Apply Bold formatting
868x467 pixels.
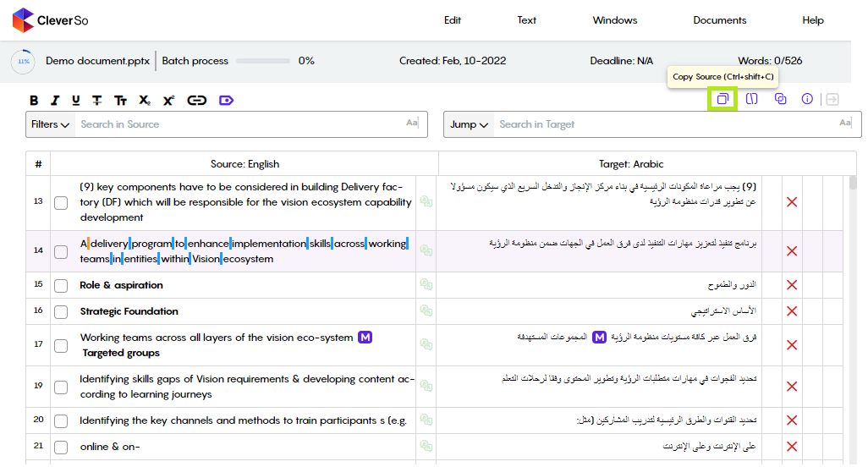[x=34, y=100]
